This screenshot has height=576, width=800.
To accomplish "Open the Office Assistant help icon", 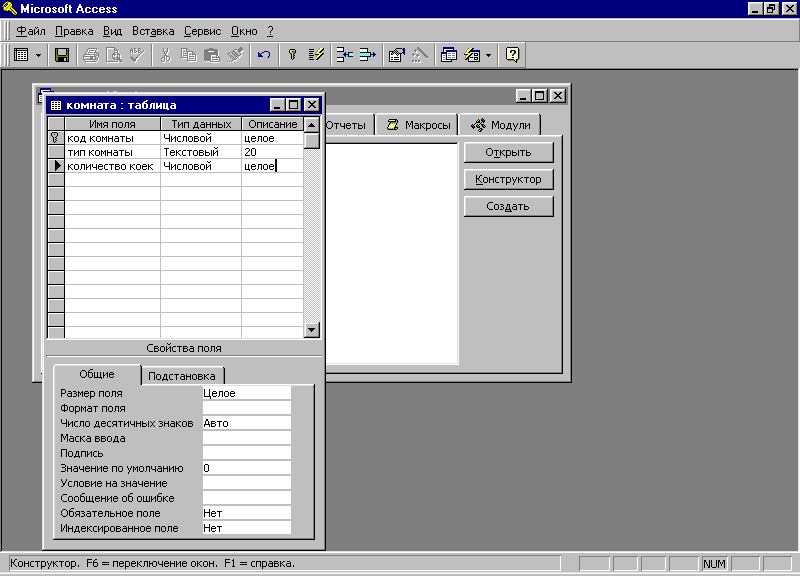I will 512,55.
